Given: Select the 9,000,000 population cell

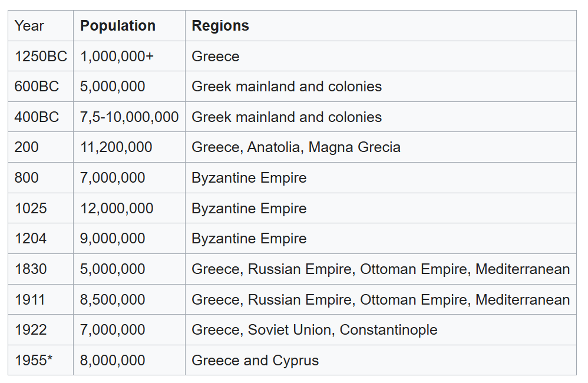Looking at the screenshot, I should tap(113, 239).
